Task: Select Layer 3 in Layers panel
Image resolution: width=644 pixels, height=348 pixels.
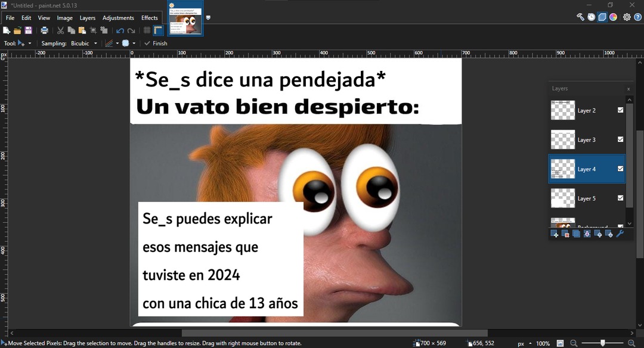Action: (x=587, y=139)
